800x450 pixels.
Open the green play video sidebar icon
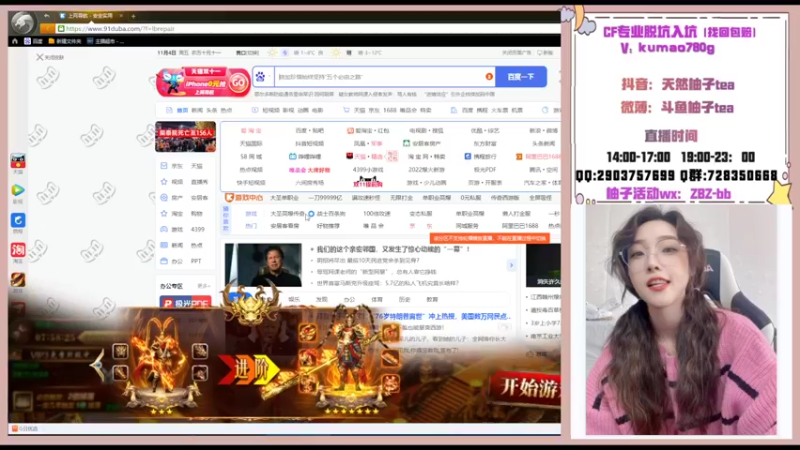pos(18,190)
